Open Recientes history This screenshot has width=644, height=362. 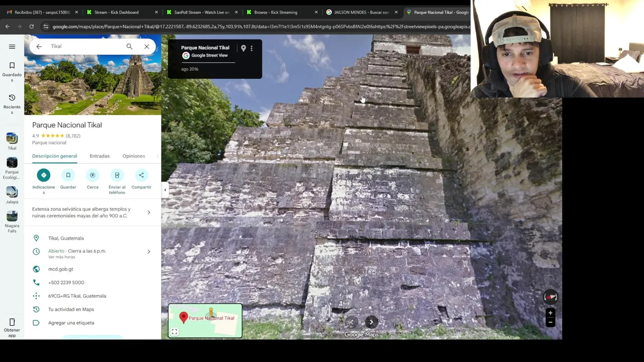(x=12, y=104)
